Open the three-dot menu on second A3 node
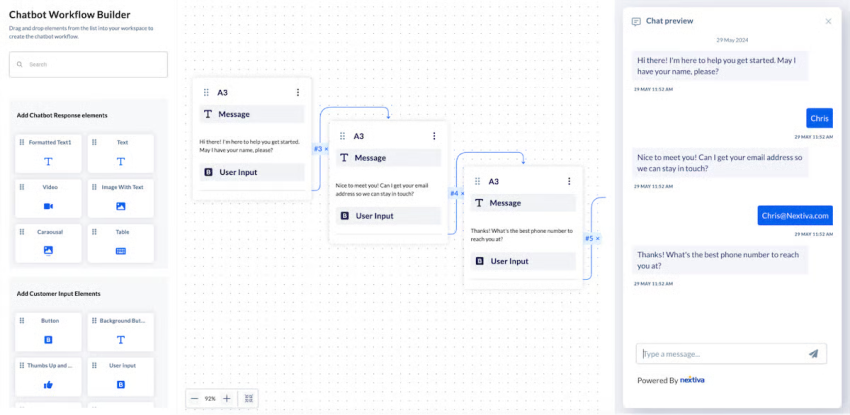 (433, 136)
